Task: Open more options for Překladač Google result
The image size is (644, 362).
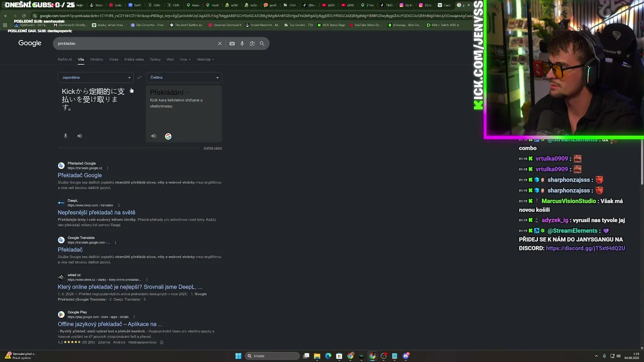Action: [108, 168]
